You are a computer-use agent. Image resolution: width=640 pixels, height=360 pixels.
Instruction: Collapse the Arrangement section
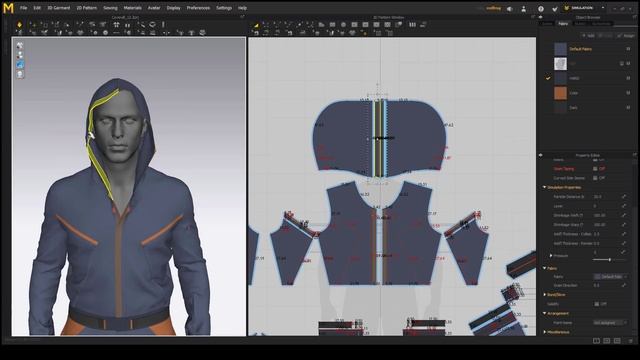544,313
